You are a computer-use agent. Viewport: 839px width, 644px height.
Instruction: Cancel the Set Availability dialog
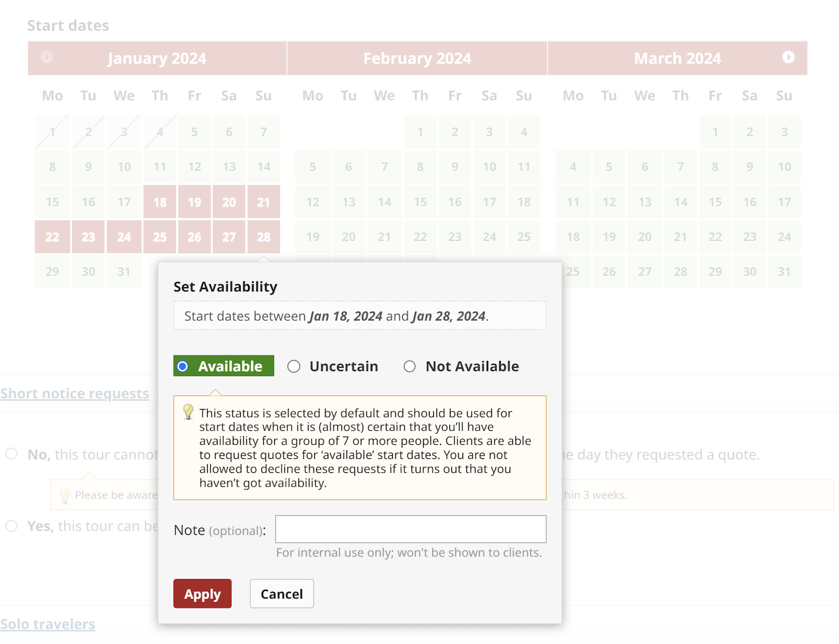click(x=282, y=594)
